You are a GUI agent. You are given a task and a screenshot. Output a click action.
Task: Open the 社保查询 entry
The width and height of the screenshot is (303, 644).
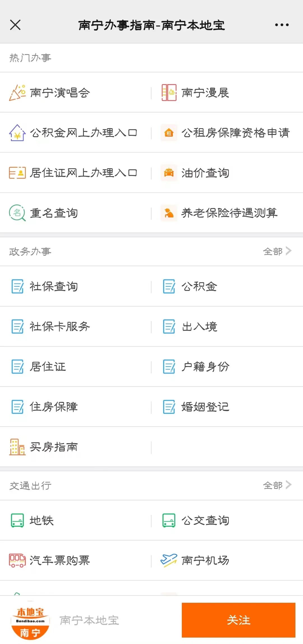click(76, 286)
